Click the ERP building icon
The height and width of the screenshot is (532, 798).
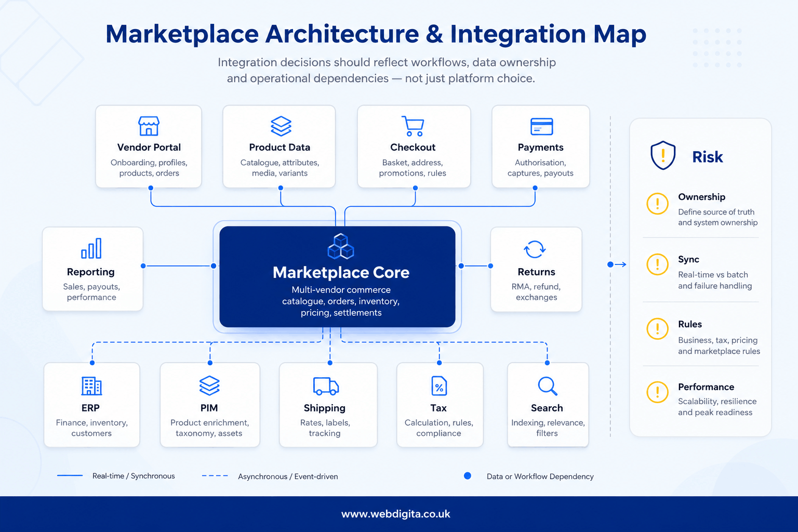point(91,386)
